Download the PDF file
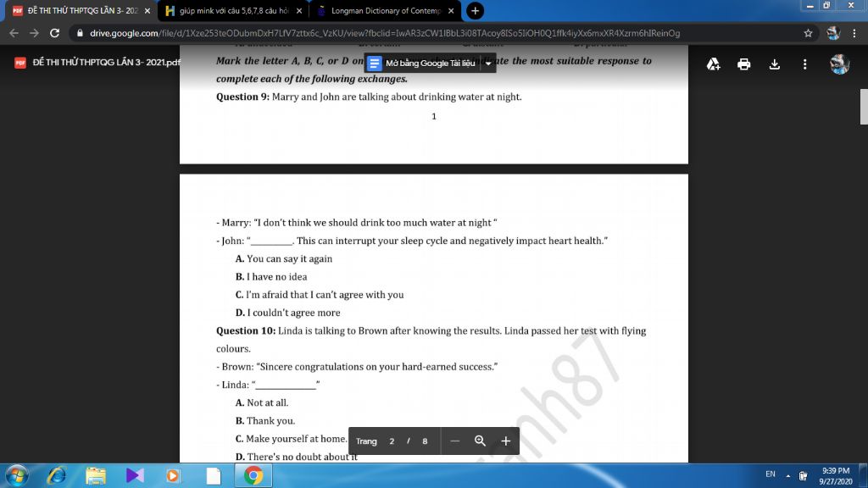 (x=774, y=64)
